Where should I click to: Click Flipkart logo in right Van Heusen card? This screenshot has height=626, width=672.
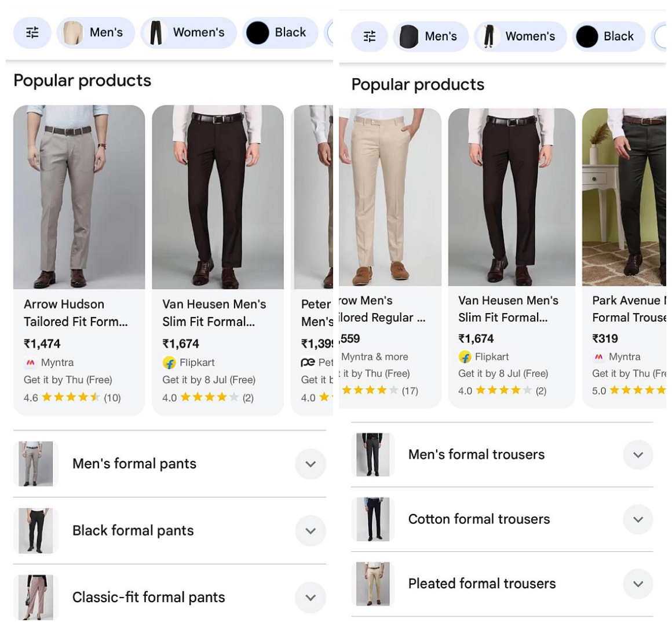click(465, 356)
